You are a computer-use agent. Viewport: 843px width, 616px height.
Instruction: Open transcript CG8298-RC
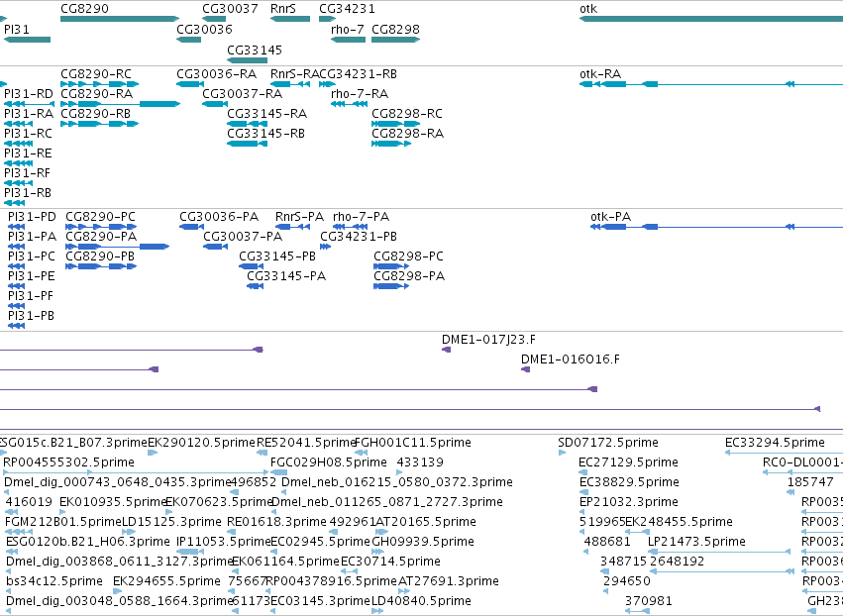point(406,114)
